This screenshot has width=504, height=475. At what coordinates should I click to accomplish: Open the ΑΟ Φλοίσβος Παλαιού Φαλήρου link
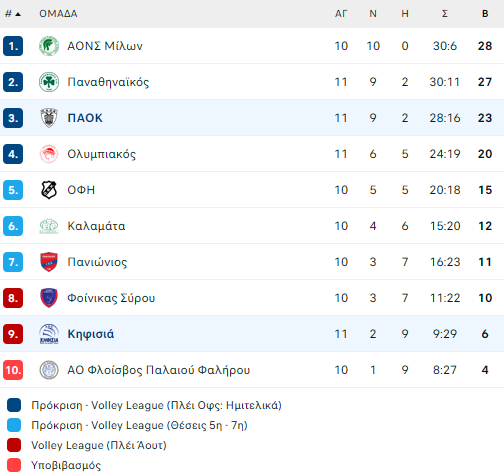point(159,370)
